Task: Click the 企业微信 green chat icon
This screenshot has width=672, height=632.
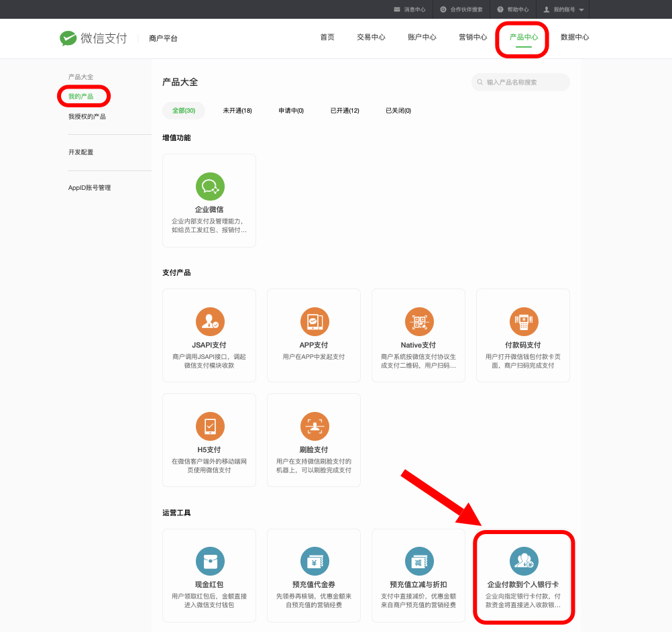Action: [210, 187]
